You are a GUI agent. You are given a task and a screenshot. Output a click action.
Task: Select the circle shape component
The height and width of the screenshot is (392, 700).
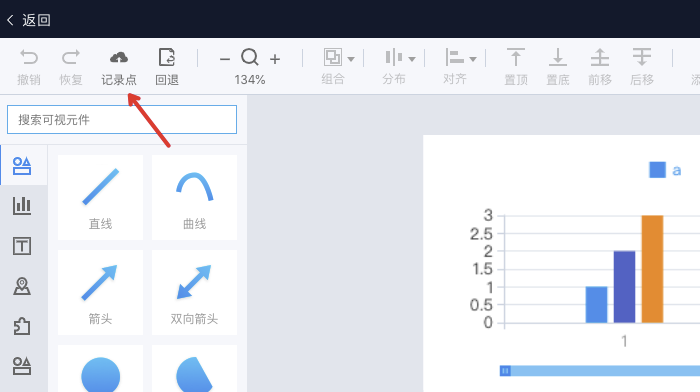pos(100,369)
